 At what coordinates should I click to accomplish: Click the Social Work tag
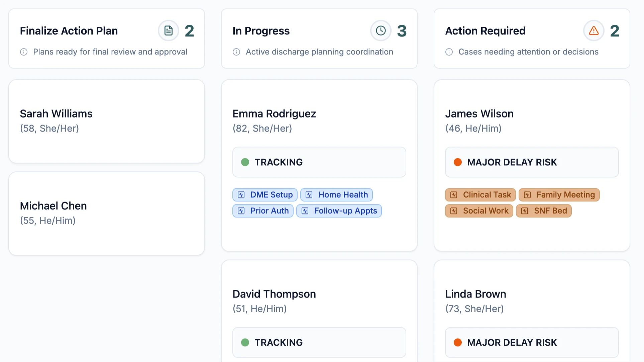479,211
